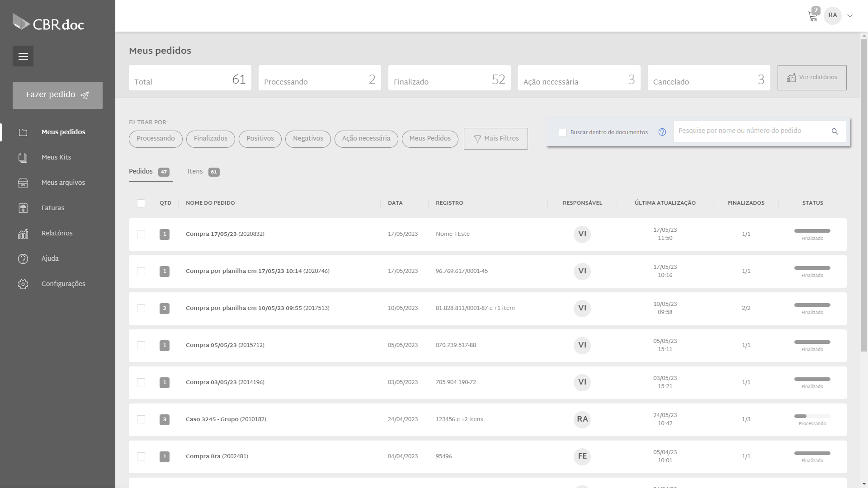Sort by NOME DO PEDIDO column header

pyautogui.click(x=210, y=203)
